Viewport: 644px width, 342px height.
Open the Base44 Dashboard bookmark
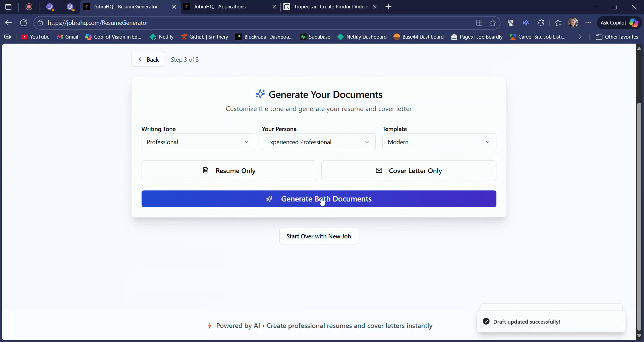click(x=418, y=37)
